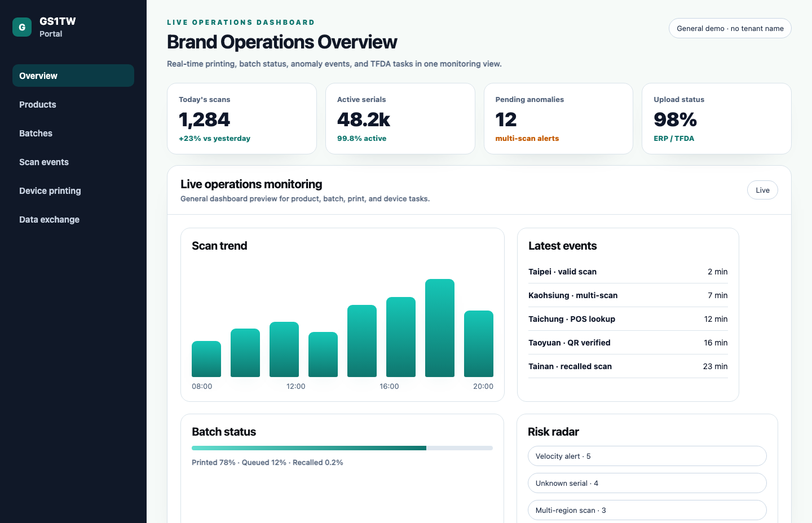Click the Live status badge
Screen dimensions: 812x523
click(762, 190)
